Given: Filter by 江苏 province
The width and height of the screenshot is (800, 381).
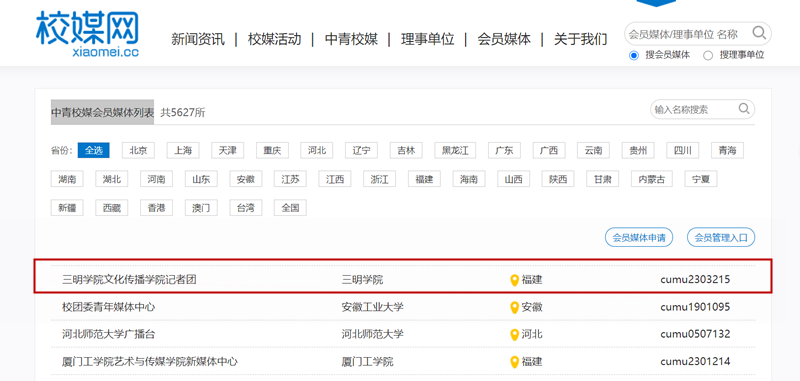Looking at the screenshot, I should pos(290,179).
